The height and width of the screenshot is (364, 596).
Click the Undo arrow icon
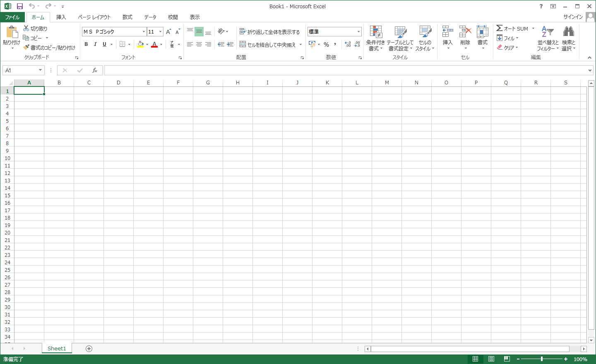(x=31, y=6)
